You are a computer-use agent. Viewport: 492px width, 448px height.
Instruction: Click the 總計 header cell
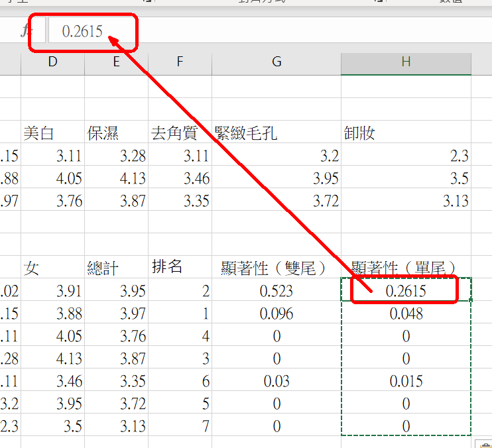tap(116, 268)
